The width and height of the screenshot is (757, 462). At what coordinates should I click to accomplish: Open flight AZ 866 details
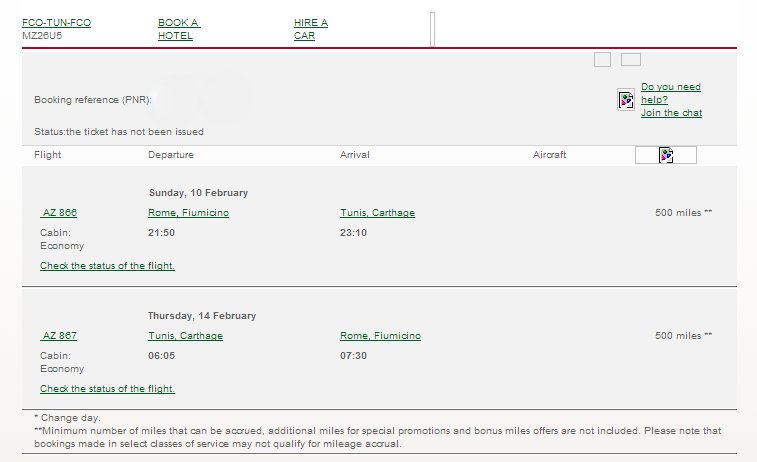pyautogui.click(x=59, y=212)
